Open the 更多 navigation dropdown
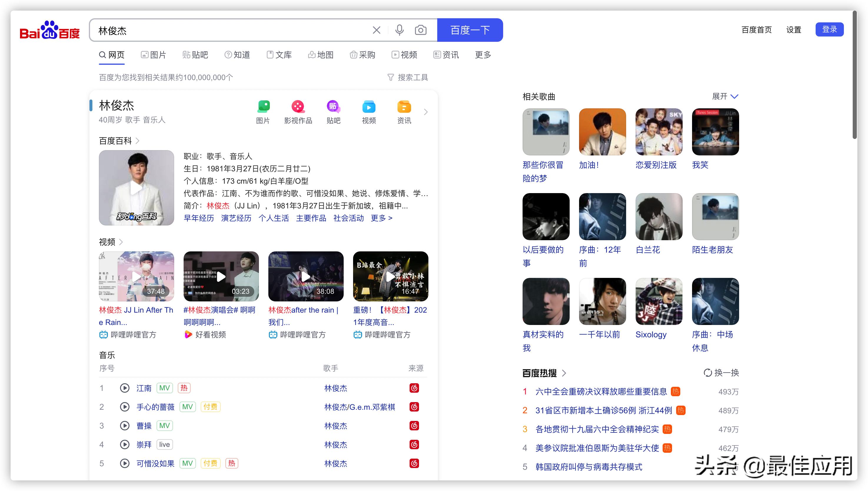 click(482, 55)
